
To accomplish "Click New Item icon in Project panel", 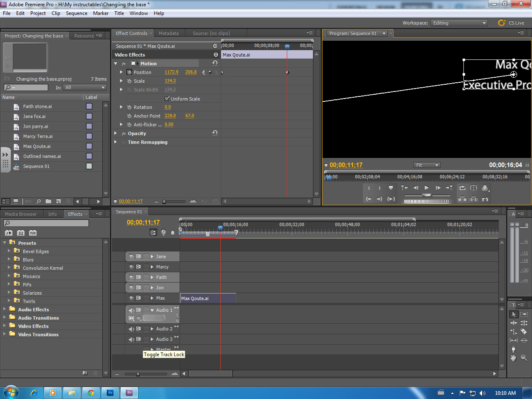I will click(x=59, y=201).
